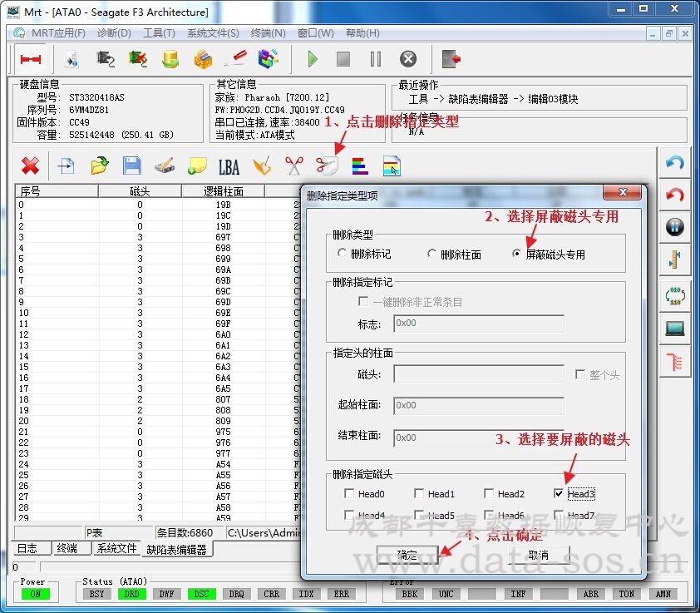Screen dimensions: 700x613
Task: Select the 删除柱面 radio button
Action: pyautogui.click(x=431, y=254)
